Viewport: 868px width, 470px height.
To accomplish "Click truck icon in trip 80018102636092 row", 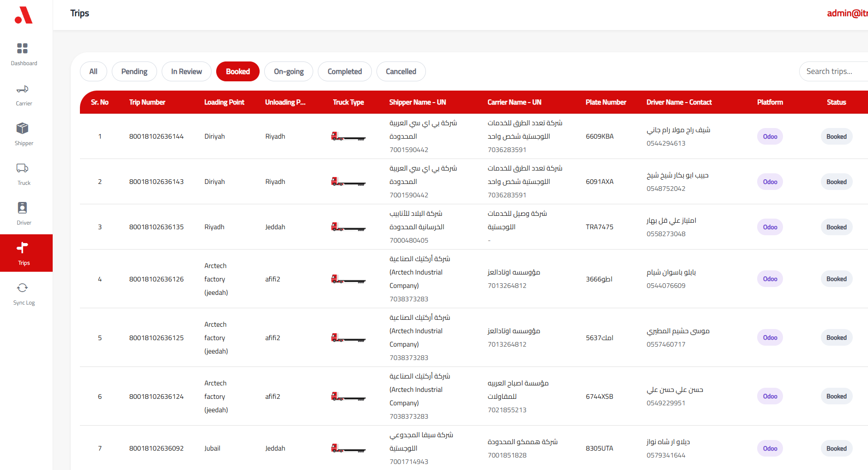I will click(x=348, y=448).
